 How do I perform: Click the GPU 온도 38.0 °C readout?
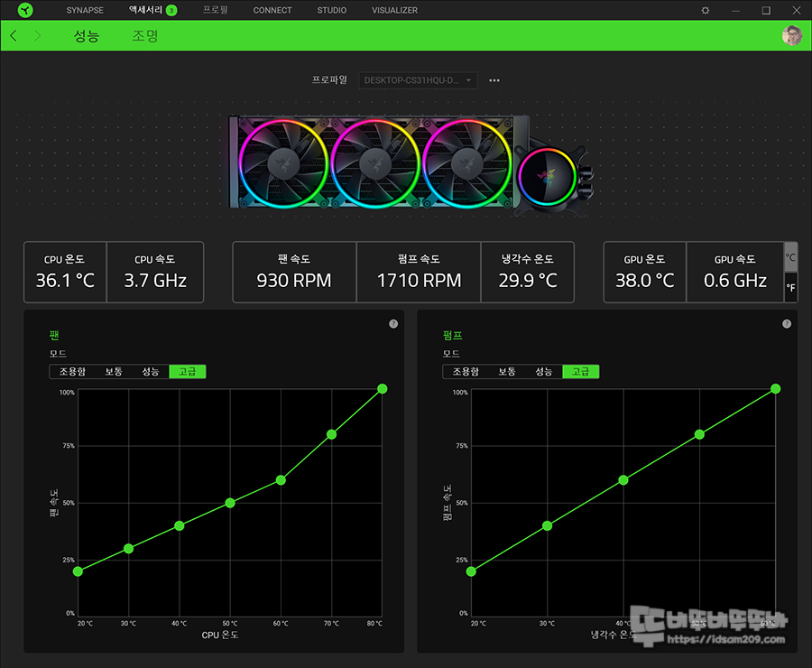(x=645, y=272)
